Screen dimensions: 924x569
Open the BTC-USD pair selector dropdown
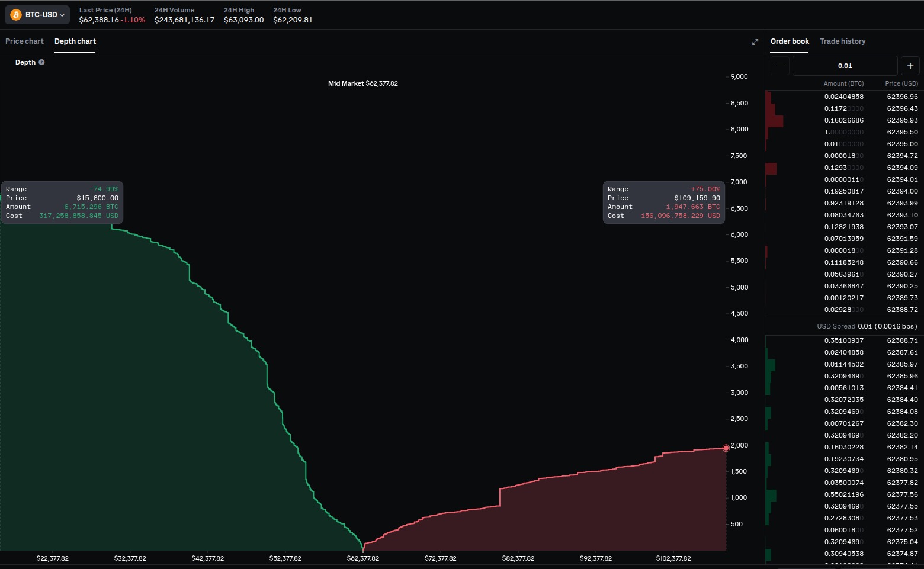point(37,15)
